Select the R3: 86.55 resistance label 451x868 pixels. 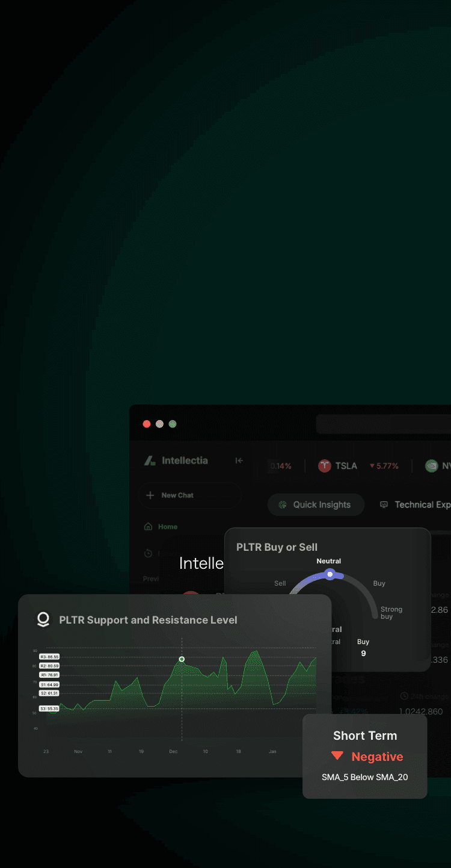pos(49,657)
